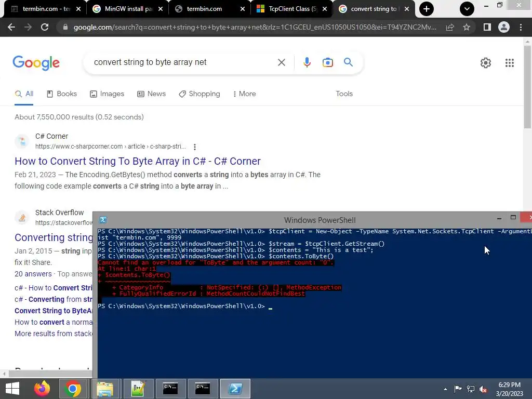Screen dimensions: 532x399
Task: Reload the page with the refresh icon
Action: [x=45, y=27]
